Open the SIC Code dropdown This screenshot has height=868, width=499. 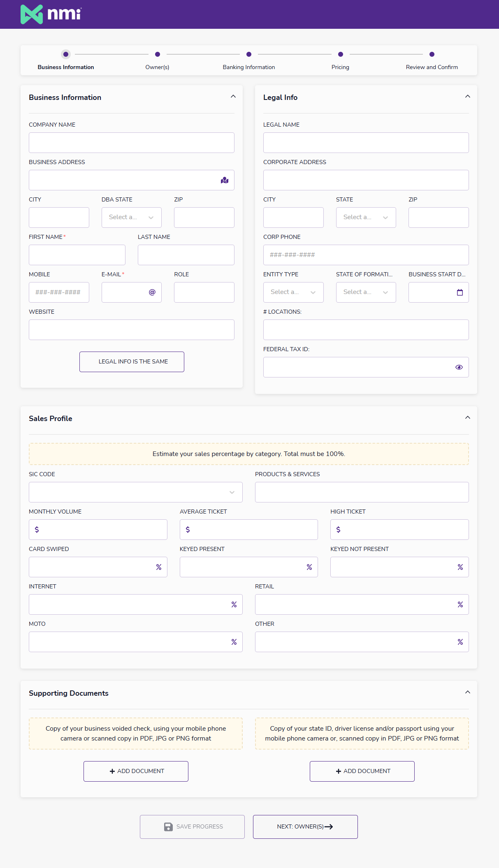(136, 492)
